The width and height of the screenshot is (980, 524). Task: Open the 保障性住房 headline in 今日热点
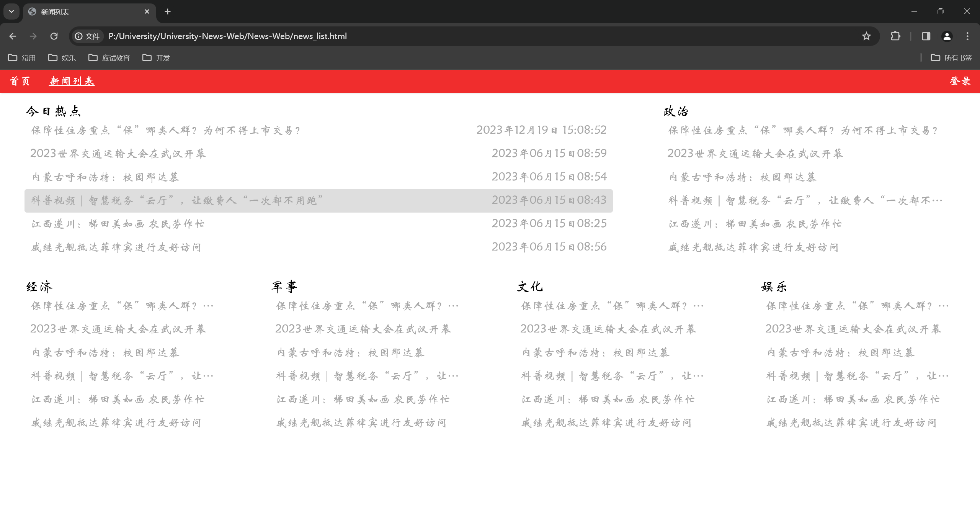tap(166, 130)
